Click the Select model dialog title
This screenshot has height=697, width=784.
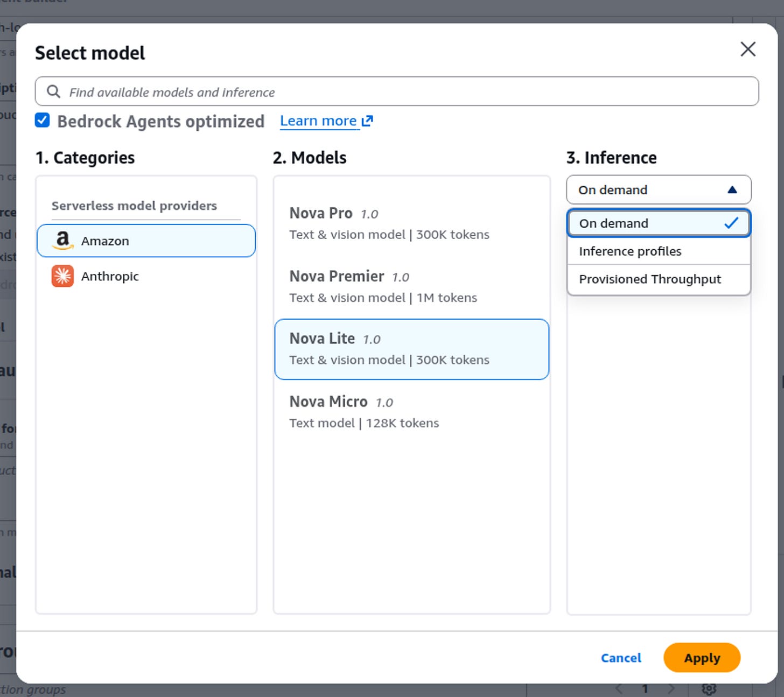[x=90, y=53]
